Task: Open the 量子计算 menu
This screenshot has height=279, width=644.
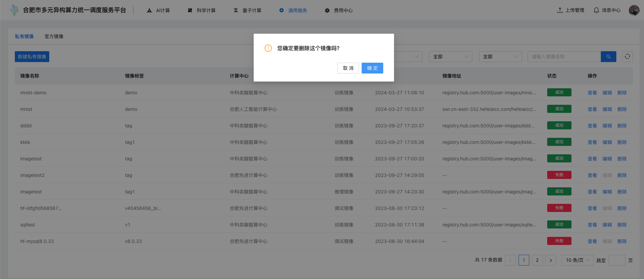Action: (247, 10)
